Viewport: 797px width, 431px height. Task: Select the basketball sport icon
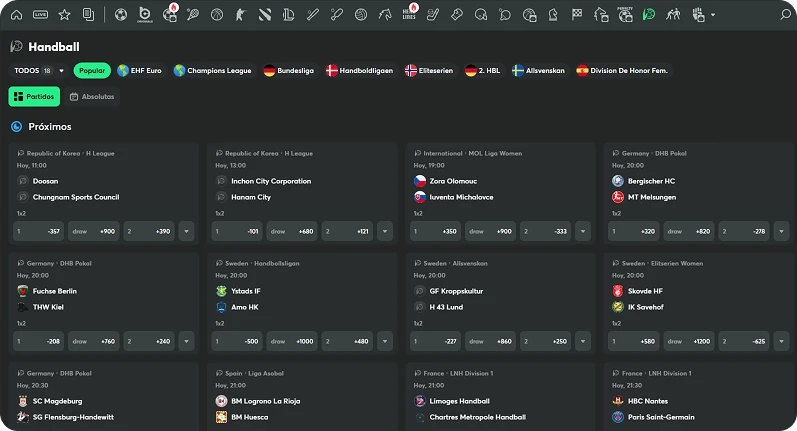[x=216, y=15]
